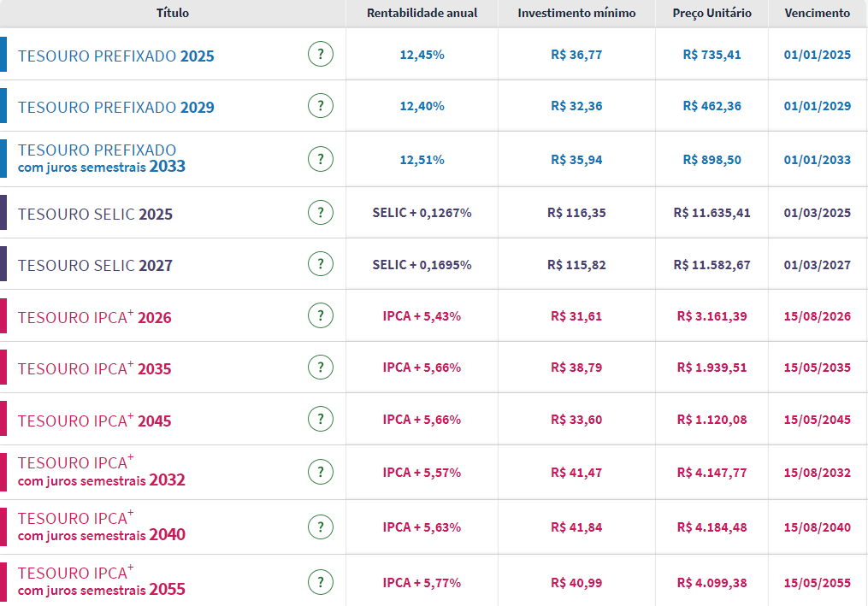Click the Investimento mínimo column header
Screen dimensions: 868x606
(576, 13)
